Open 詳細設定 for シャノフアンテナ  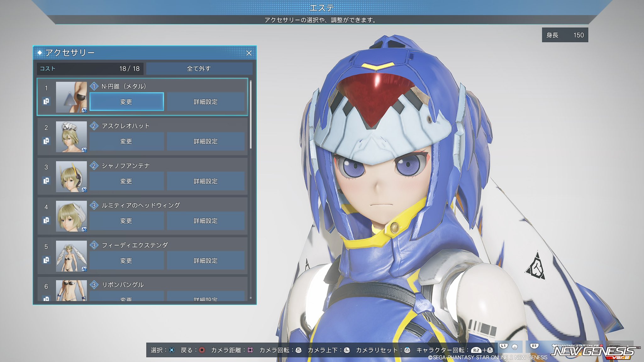click(x=206, y=181)
